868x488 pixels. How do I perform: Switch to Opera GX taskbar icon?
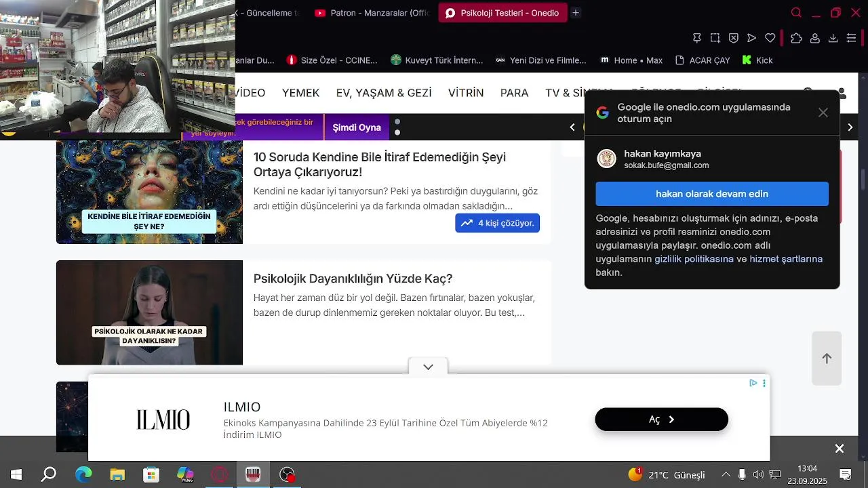tap(219, 474)
